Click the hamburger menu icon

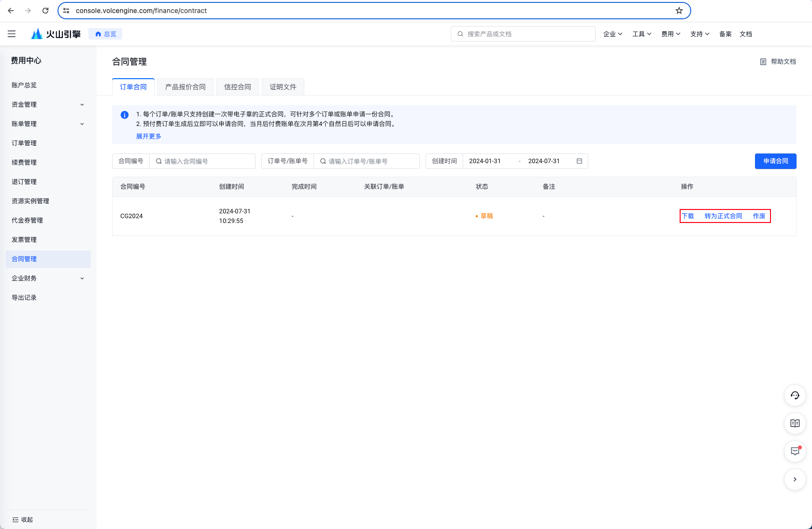(12, 34)
